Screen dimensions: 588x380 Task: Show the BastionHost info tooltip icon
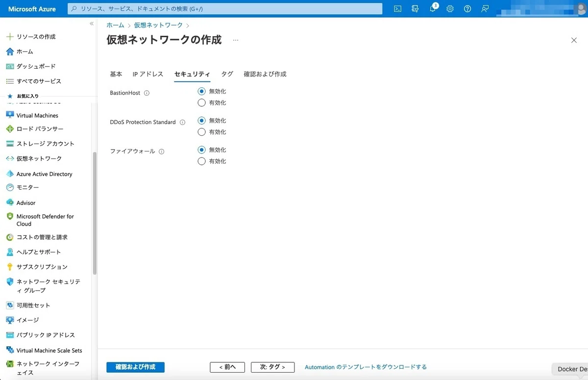[147, 93]
